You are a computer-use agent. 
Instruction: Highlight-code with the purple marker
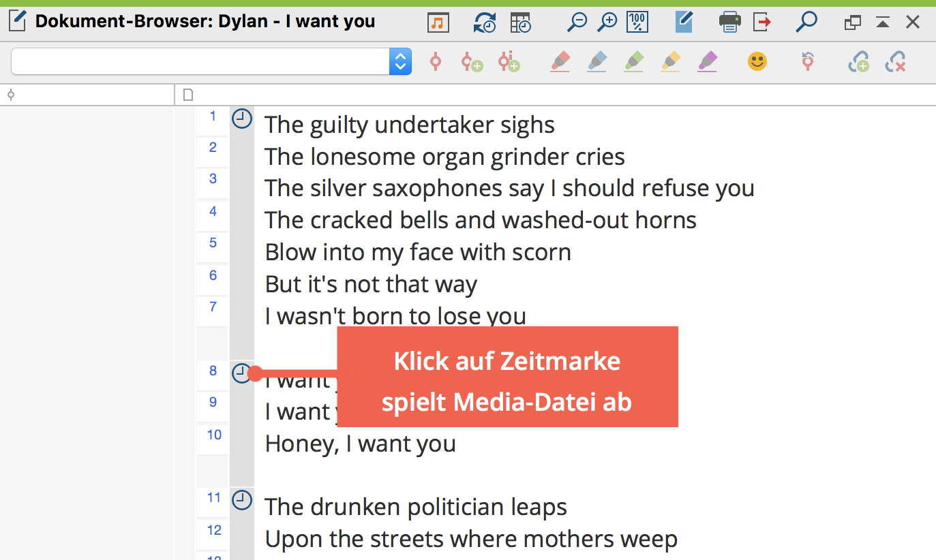click(707, 62)
